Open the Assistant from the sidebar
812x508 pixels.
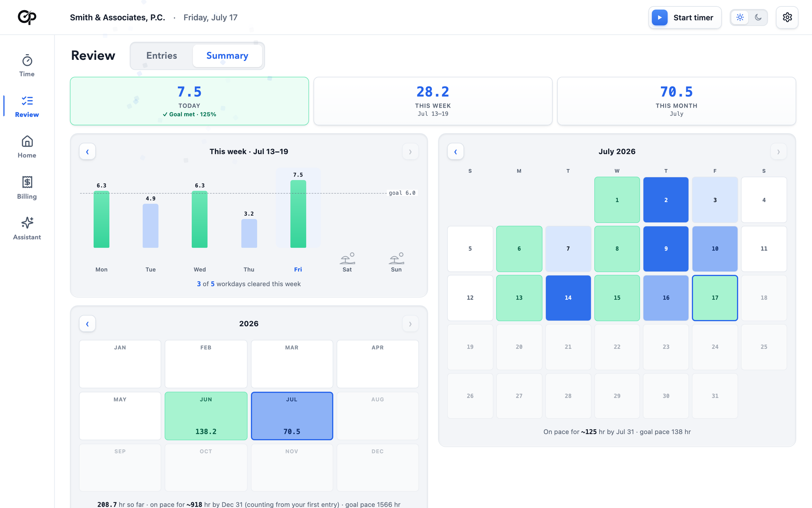pos(27,229)
